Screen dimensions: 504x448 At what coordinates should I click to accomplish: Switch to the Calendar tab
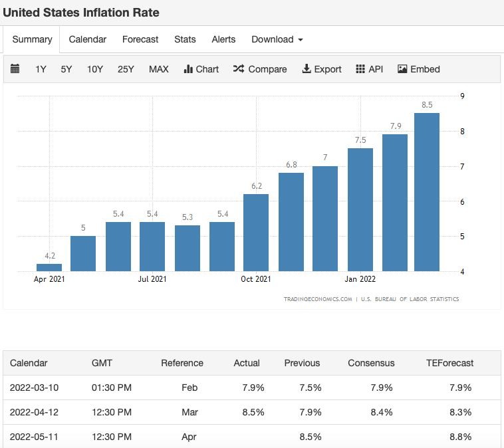[x=87, y=39]
